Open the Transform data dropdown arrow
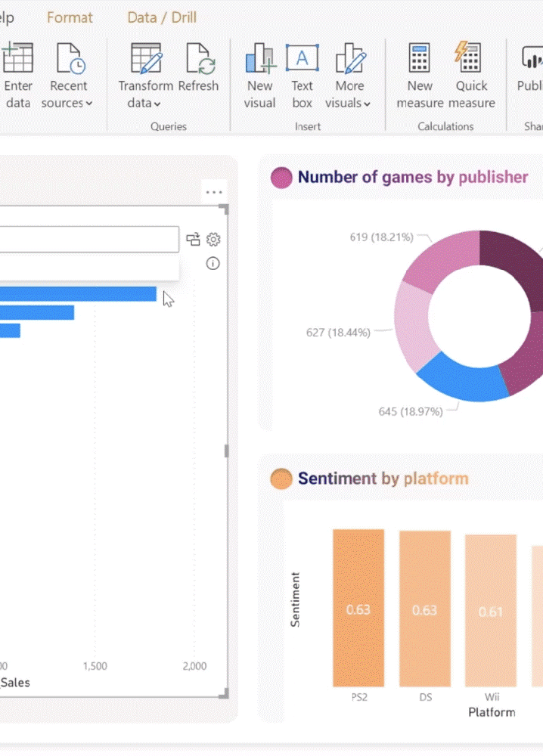 point(157,104)
